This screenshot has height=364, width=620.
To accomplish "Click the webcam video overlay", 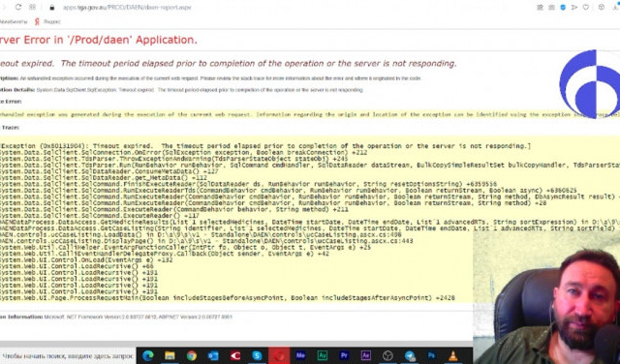I will click(x=546, y=297).
